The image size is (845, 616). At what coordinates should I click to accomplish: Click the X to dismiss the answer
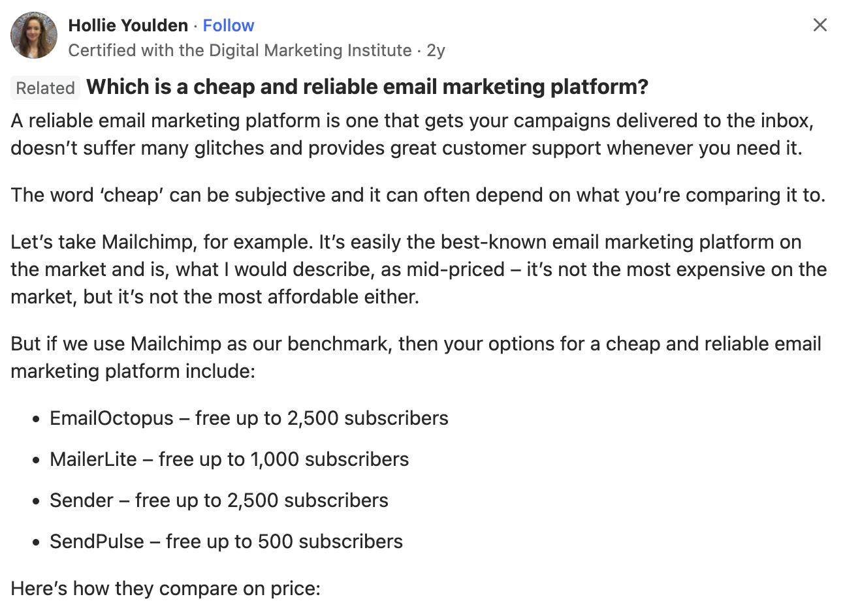tap(820, 25)
